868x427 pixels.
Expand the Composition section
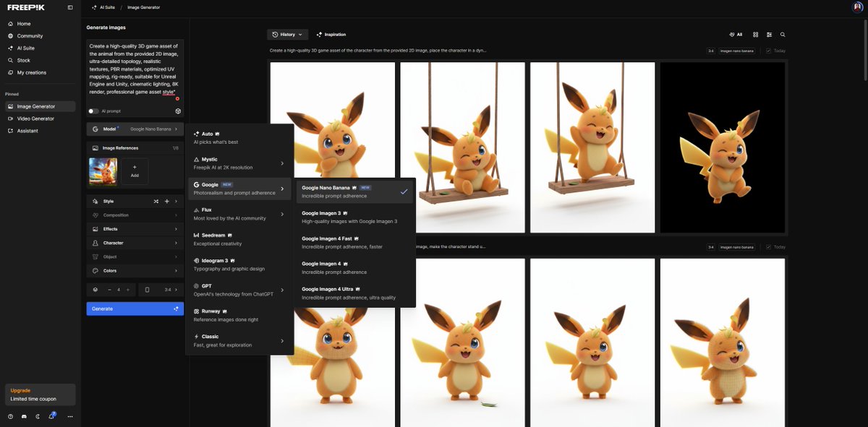[x=135, y=215]
